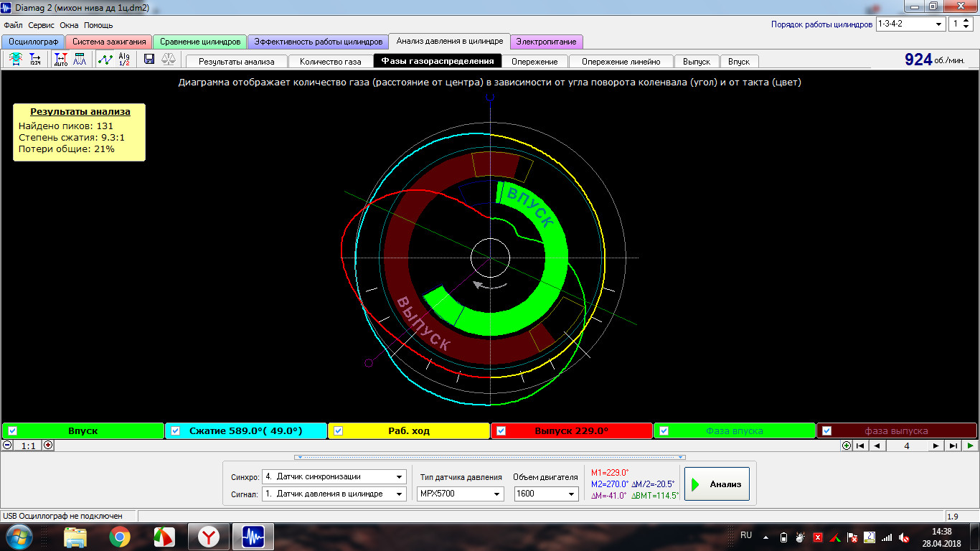Image resolution: width=980 pixels, height=551 pixels.
Task: Click the green zigzag line toolbar icon
Action: coord(105,60)
